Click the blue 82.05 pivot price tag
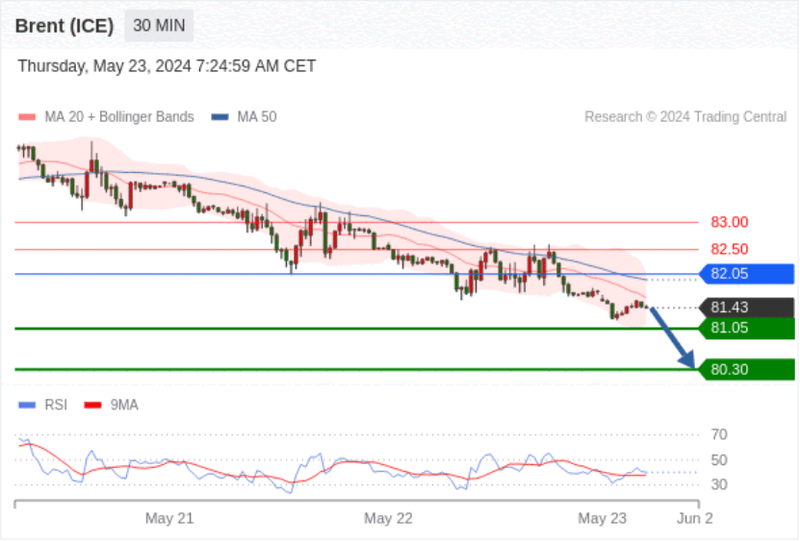Image resolution: width=800 pixels, height=541 pixels. (x=746, y=274)
